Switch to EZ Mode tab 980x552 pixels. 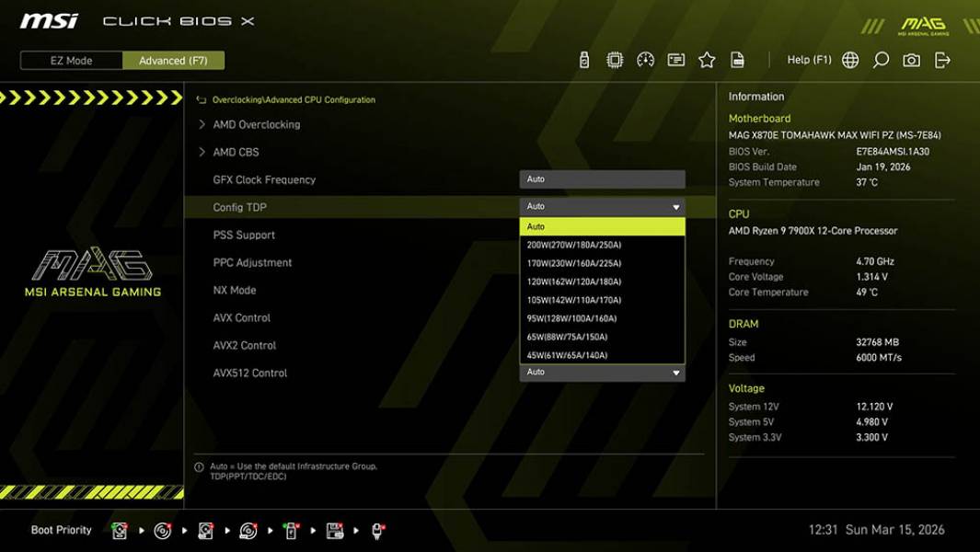(69, 60)
